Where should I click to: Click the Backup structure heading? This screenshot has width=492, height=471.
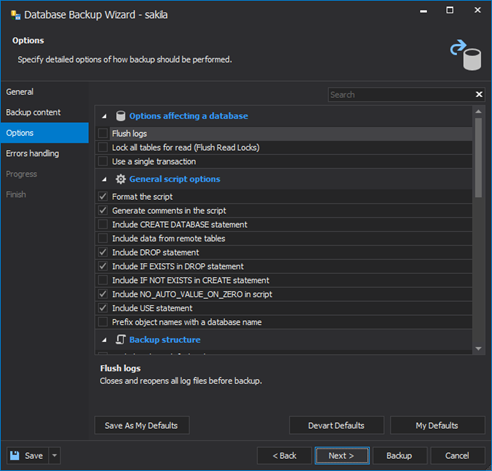coord(165,340)
